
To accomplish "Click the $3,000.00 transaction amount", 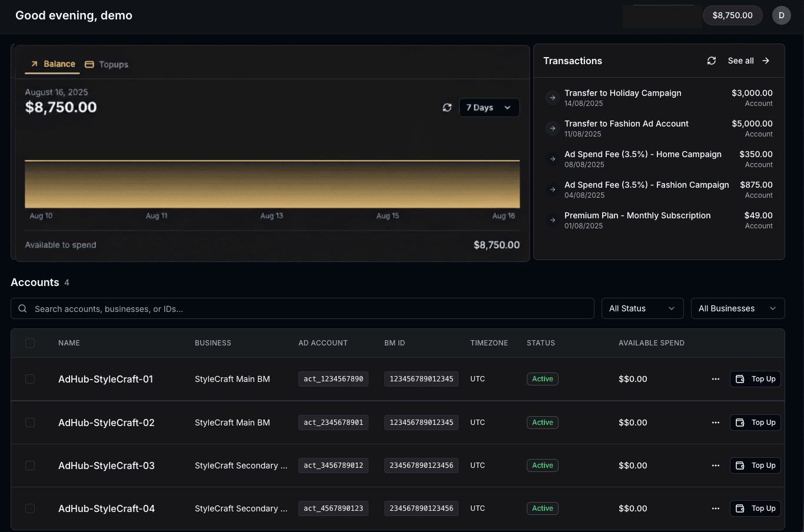I will click(x=752, y=93).
